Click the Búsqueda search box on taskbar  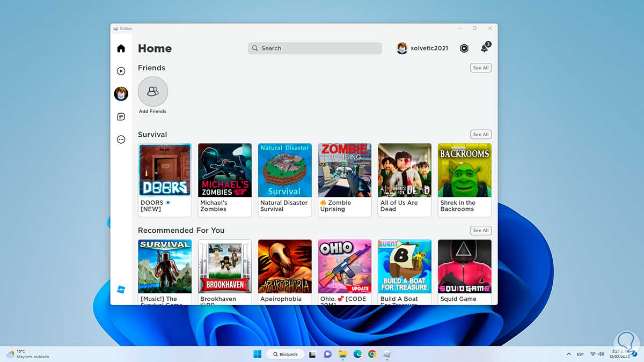point(286,354)
